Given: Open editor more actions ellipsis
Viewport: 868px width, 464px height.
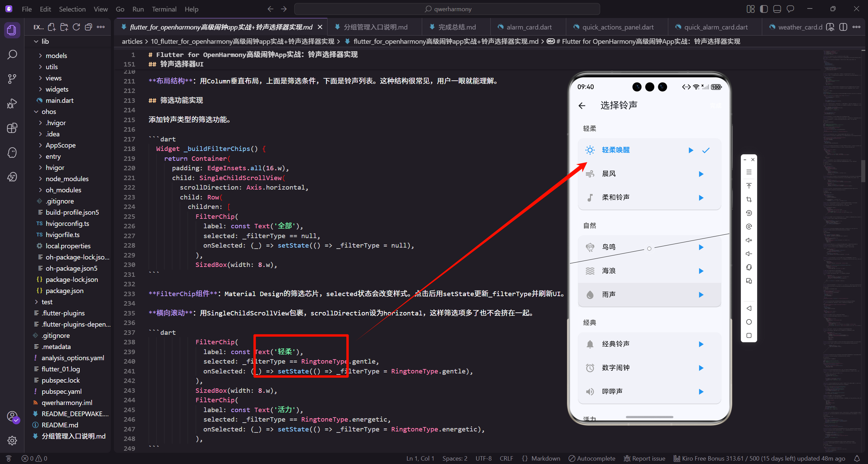Looking at the screenshot, I should coord(856,27).
